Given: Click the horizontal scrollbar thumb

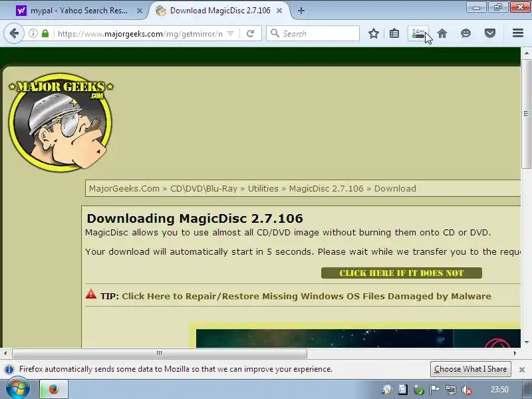Looking at the screenshot, I should click(x=160, y=353).
